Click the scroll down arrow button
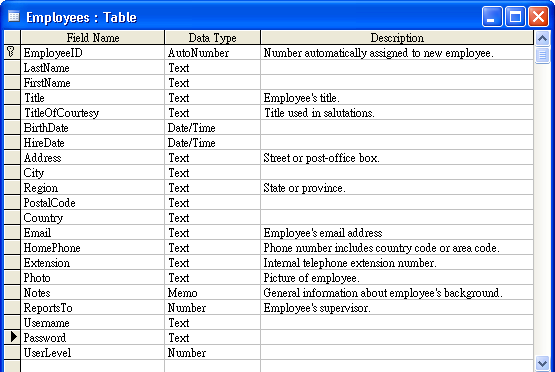 [x=542, y=363]
